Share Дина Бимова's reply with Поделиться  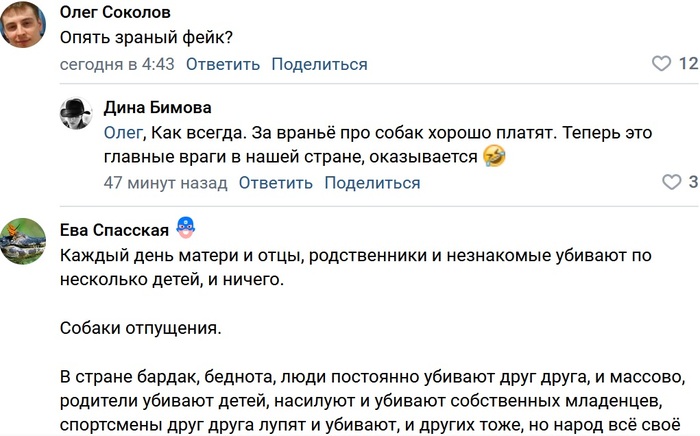click(x=372, y=183)
